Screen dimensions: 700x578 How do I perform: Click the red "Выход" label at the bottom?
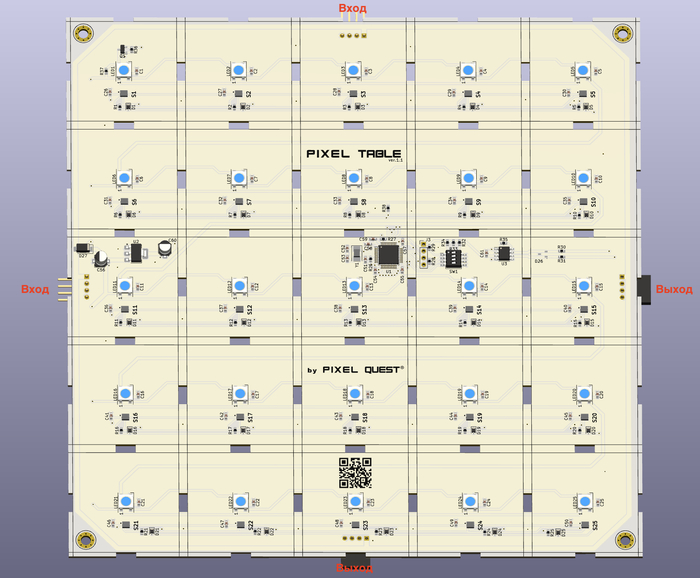pos(353,568)
